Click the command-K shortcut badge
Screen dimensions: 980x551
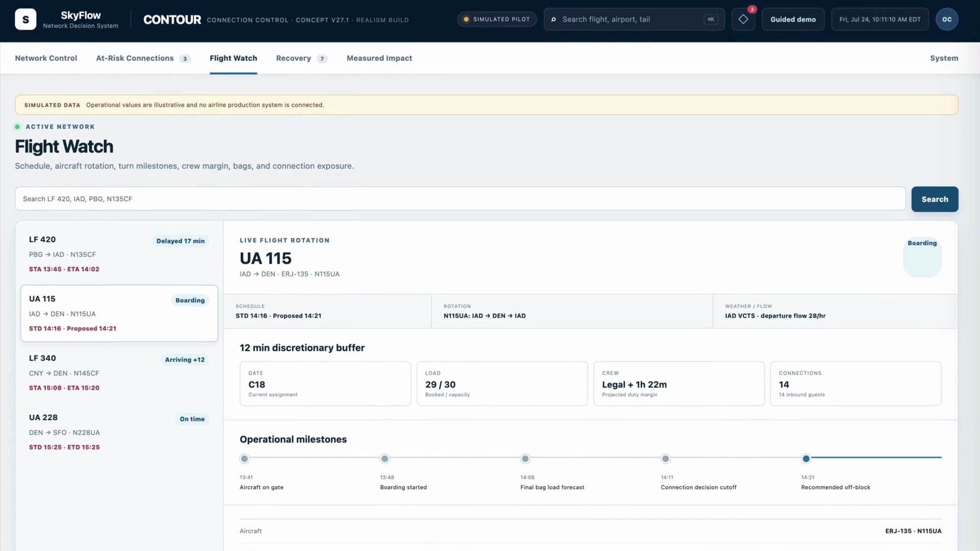click(710, 19)
